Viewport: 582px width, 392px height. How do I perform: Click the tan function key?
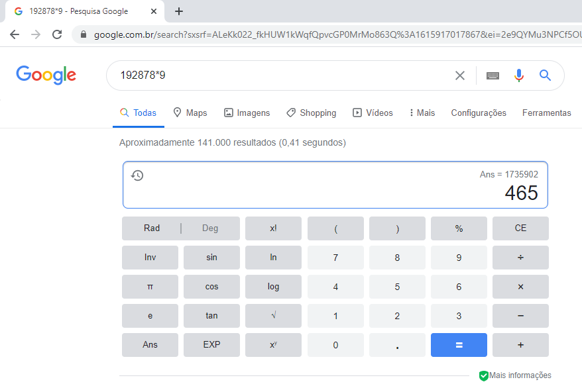211,316
